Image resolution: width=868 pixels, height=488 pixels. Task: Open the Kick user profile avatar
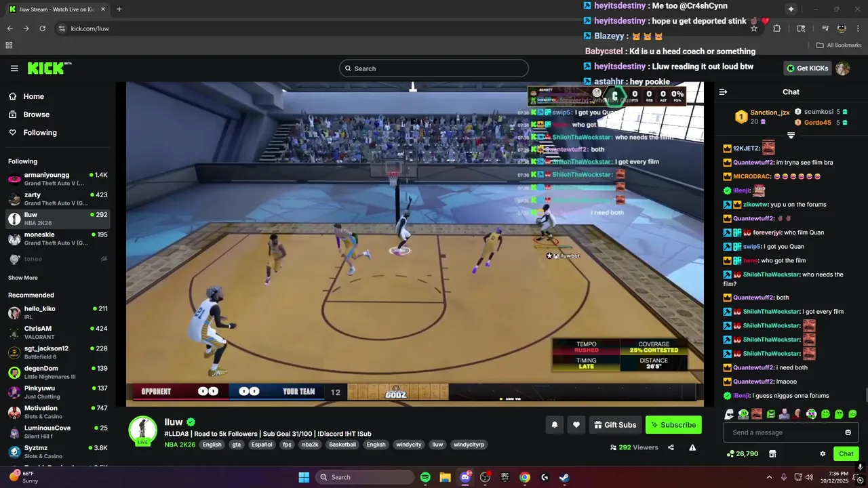[842, 68]
